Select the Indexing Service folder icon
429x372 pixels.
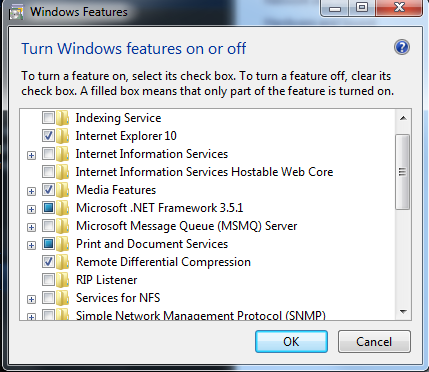(x=62, y=118)
